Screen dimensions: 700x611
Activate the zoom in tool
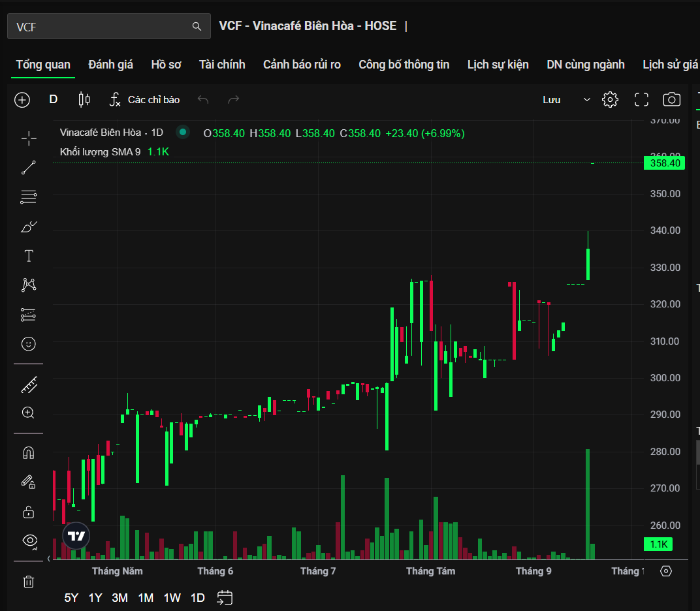(29, 413)
